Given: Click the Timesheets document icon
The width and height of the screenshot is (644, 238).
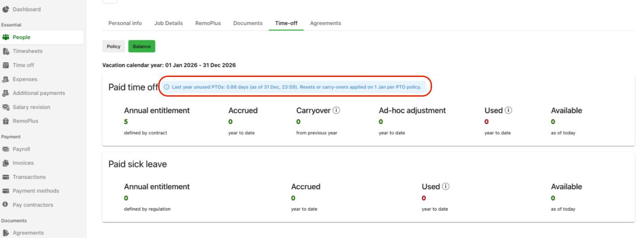Looking at the screenshot, I should (6, 51).
